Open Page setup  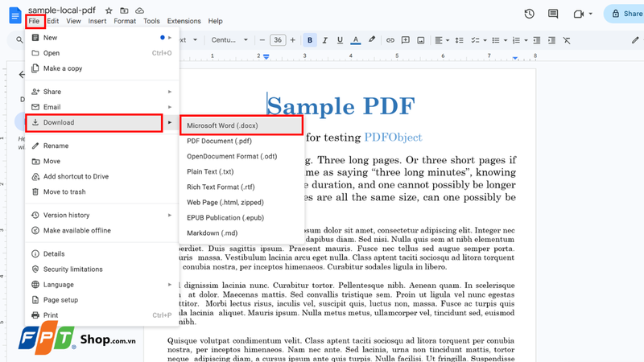102,300
